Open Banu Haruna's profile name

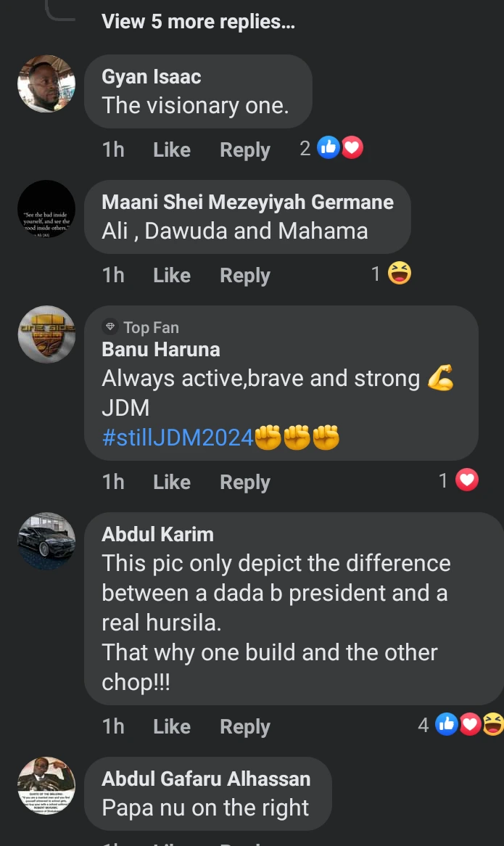(161, 350)
